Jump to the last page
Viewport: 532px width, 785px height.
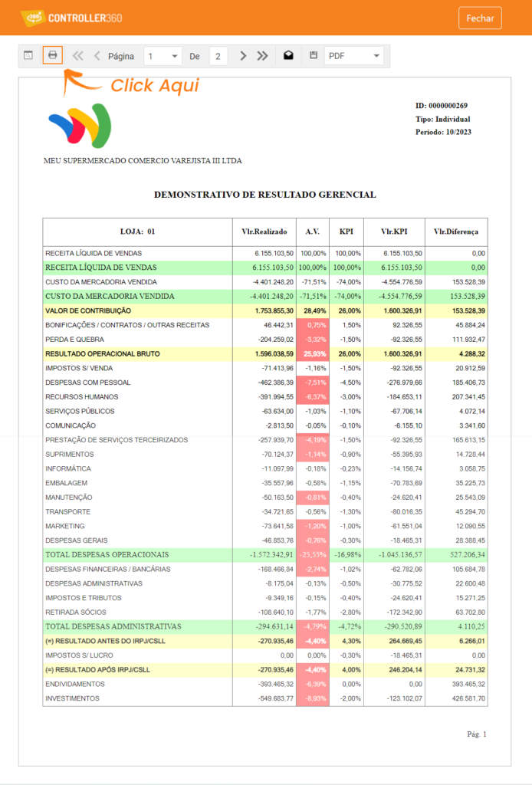tap(263, 55)
